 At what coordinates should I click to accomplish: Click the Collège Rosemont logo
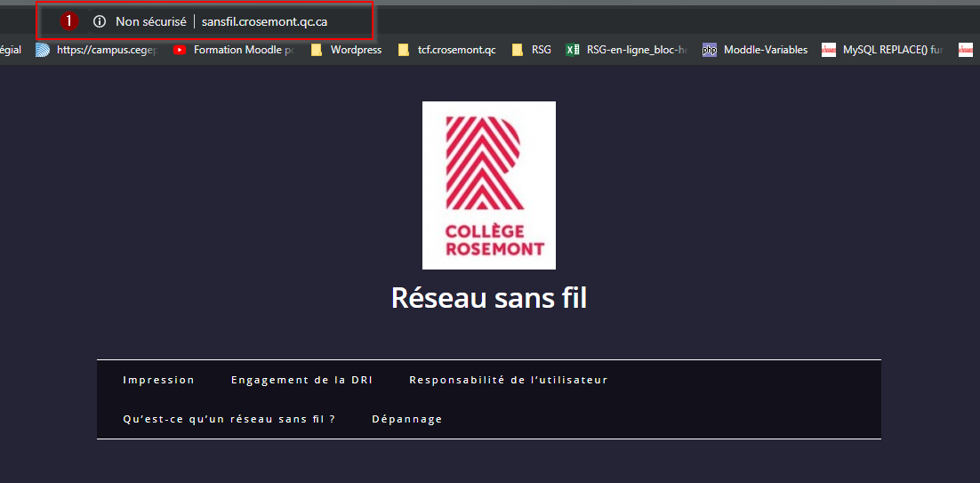[x=489, y=185]
